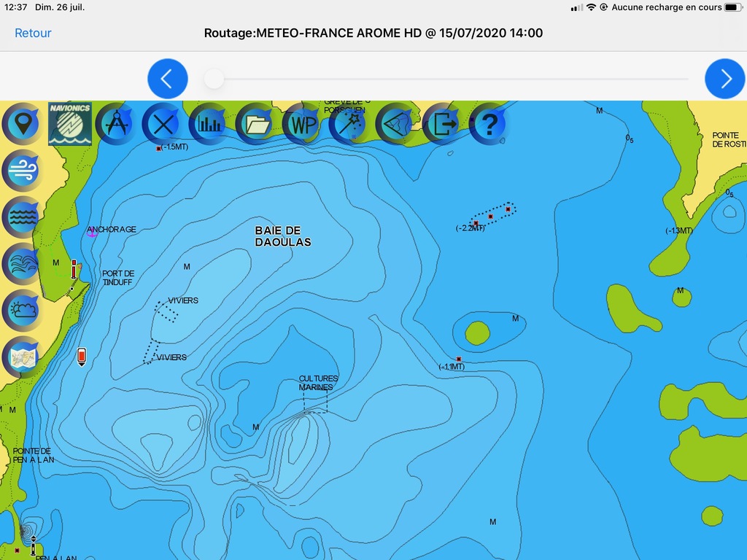Tap the magenta anchor symbol at ANCHORAGE
This screenshot has height=560, width=747.
(92, 232)
